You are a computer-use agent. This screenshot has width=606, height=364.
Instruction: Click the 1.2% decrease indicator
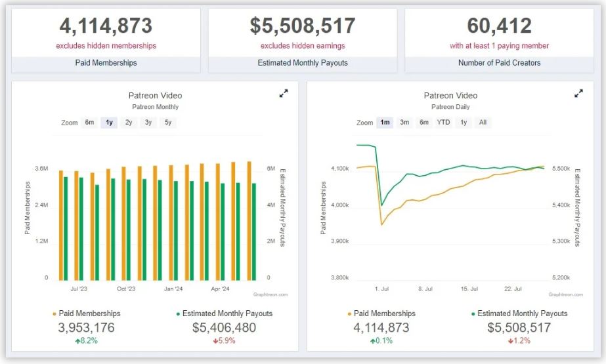[519, 341]
